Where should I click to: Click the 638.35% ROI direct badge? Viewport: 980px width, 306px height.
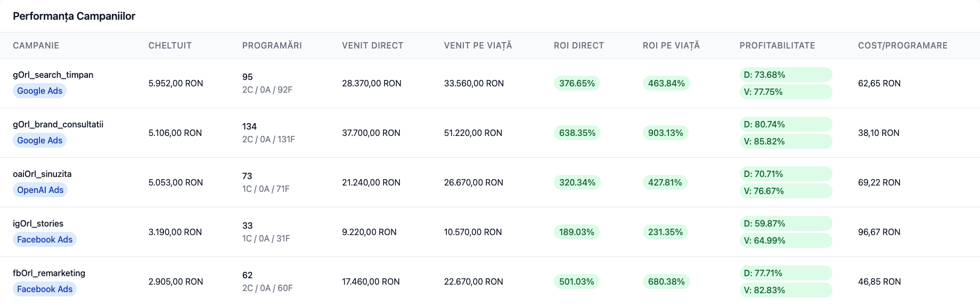click(577, 133)
